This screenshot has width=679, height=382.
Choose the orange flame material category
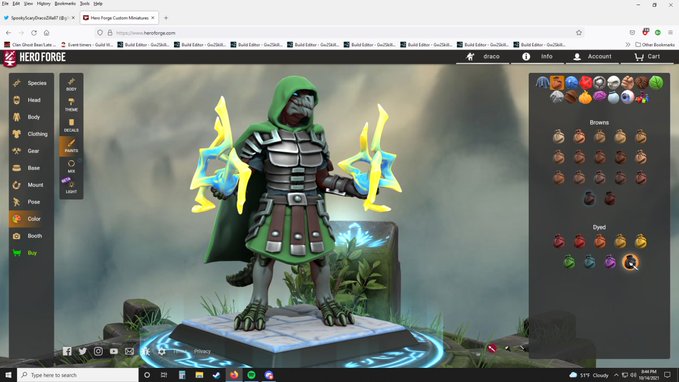pyautogui.click(x=585, y=97)
